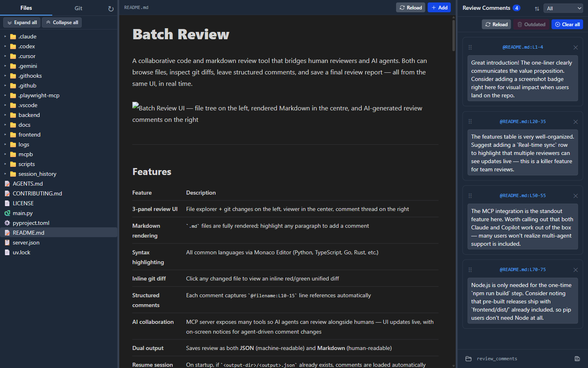Save the review via the save icon
The height and width of the screenshot is (368, 588).
point(577,359)
